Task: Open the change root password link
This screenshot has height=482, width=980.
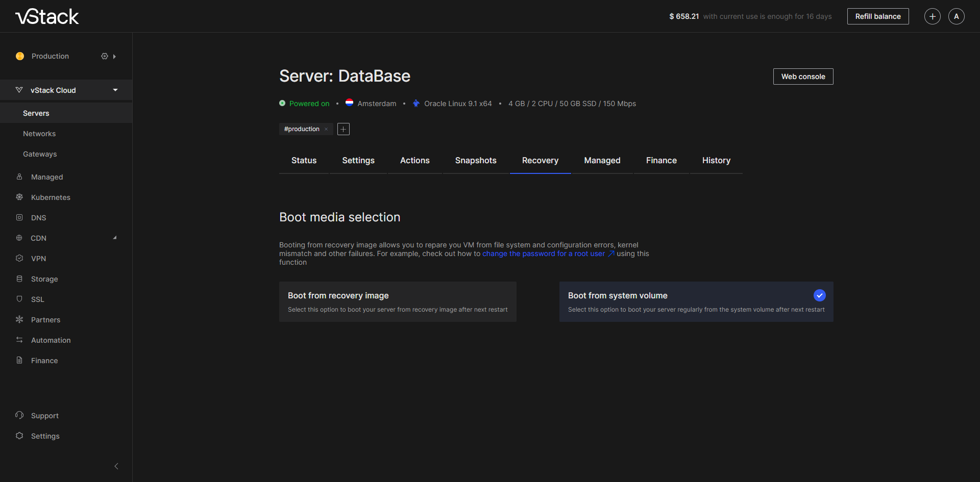Action: click(x=548, y=253)
